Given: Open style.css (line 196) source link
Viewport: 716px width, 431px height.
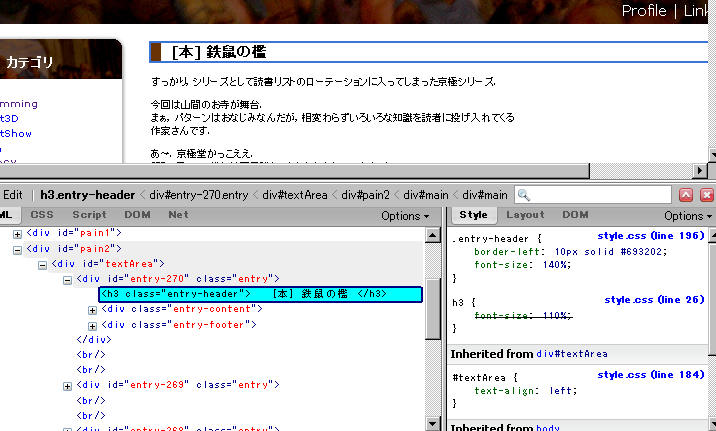Looking at the screenshot, I should (651, 236).
